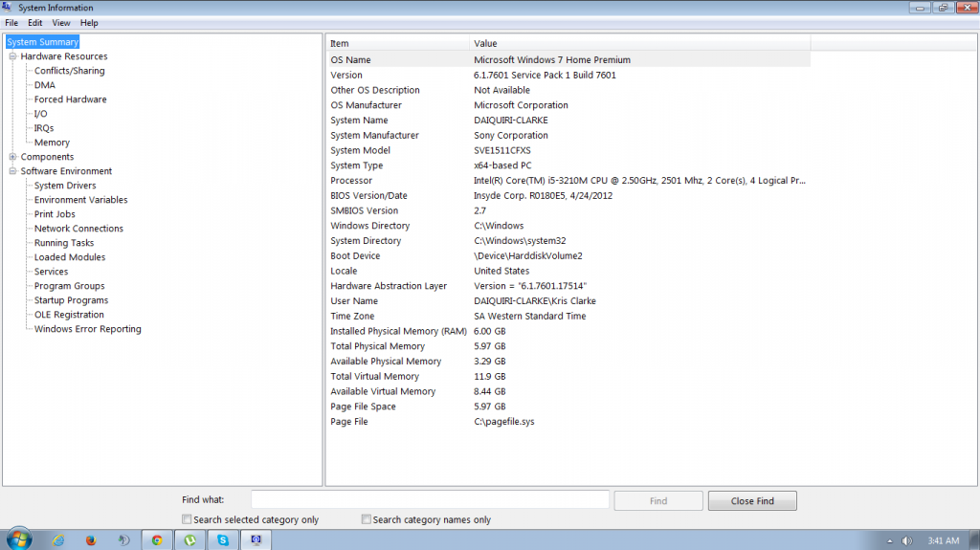Select Conflicts/Sharing in the tree
The width and height of the screenshot is (980, 550).
tap(69, 71)
